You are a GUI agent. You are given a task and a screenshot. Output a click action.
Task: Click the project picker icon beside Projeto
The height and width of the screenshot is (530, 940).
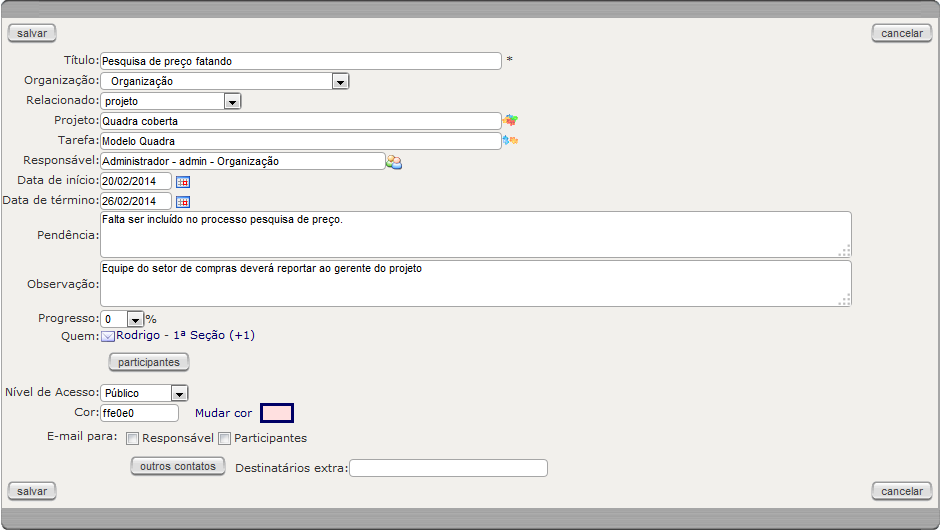pos(510,121)
